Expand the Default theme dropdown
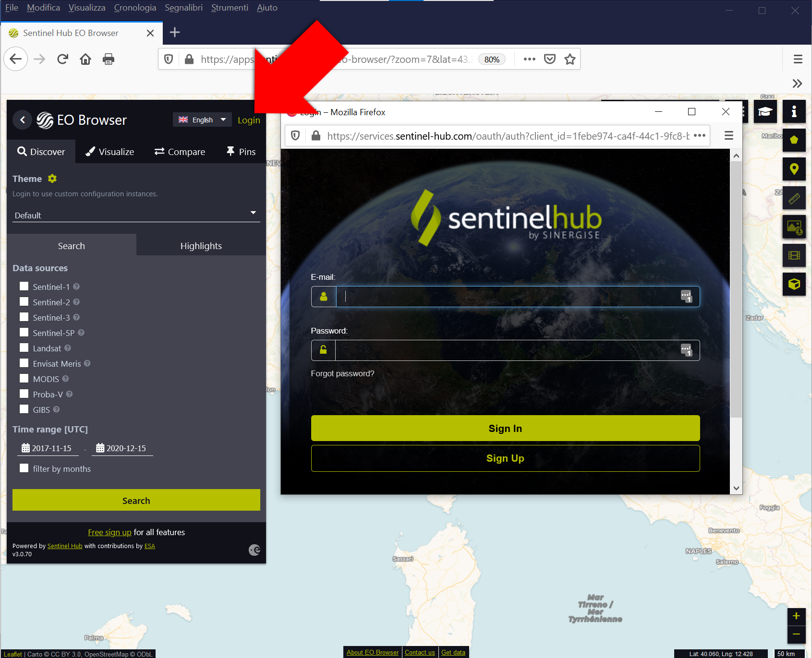This screenshot has width=812, height=658. (x=136, y=215)
